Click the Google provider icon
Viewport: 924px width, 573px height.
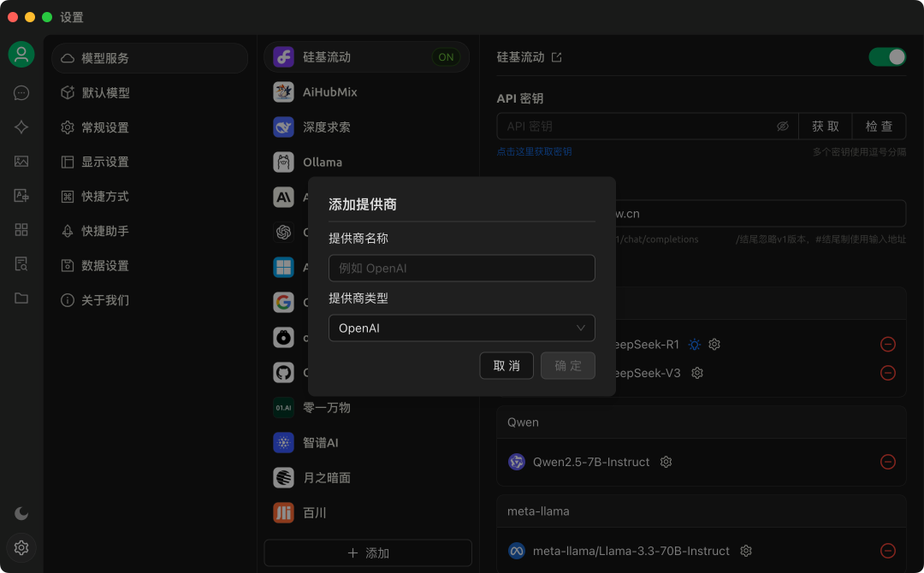[283, 302]
